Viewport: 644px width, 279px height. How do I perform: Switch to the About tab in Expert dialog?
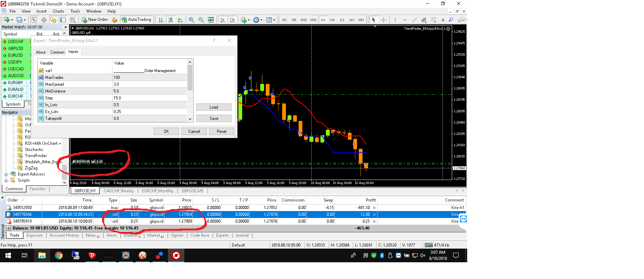pos(41,52)
